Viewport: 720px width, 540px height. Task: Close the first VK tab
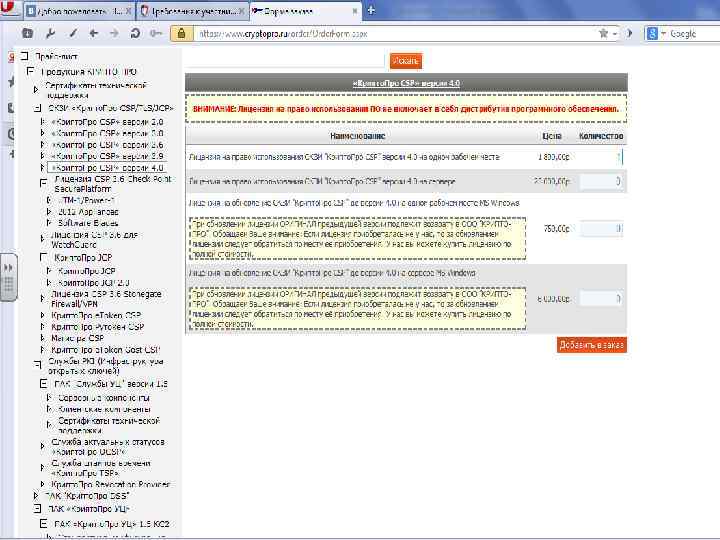129,11
